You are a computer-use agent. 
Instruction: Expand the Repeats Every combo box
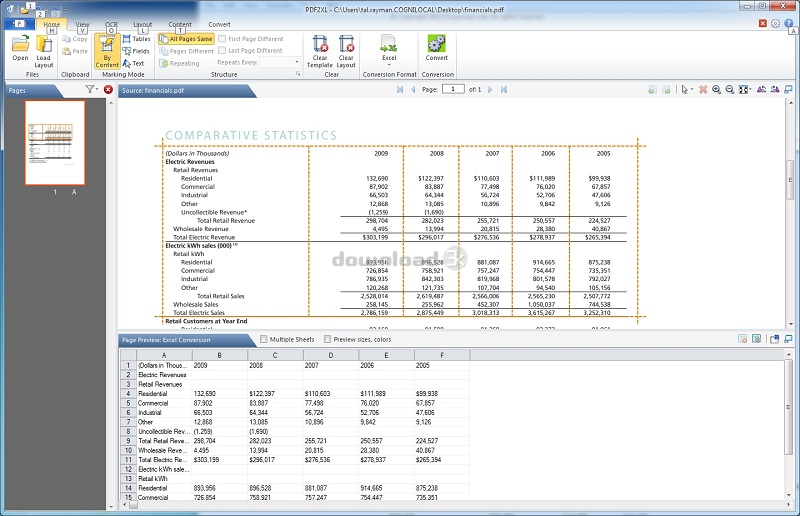(297, 62)
